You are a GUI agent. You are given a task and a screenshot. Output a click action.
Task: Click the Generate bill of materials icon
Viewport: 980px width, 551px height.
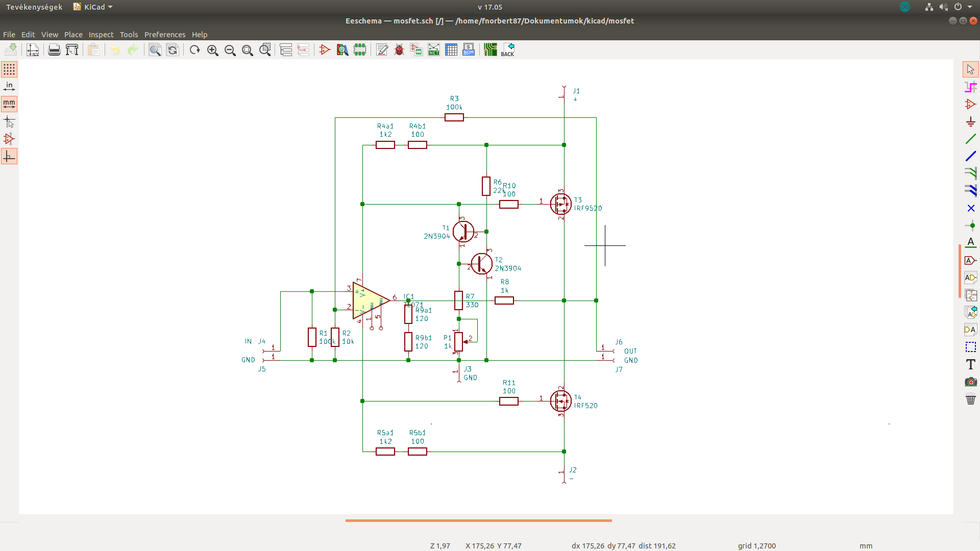pos(468,49)
